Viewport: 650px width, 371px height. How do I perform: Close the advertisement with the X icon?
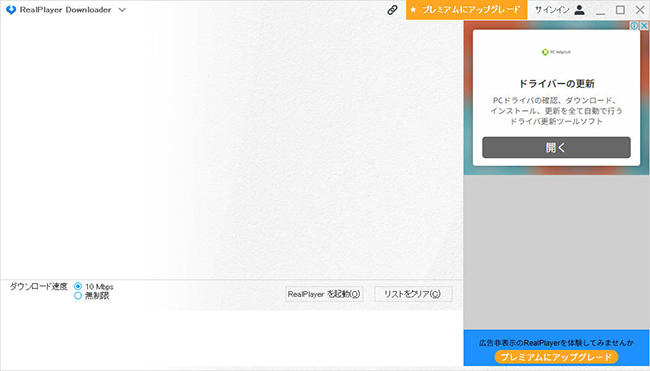coord(644,26)
